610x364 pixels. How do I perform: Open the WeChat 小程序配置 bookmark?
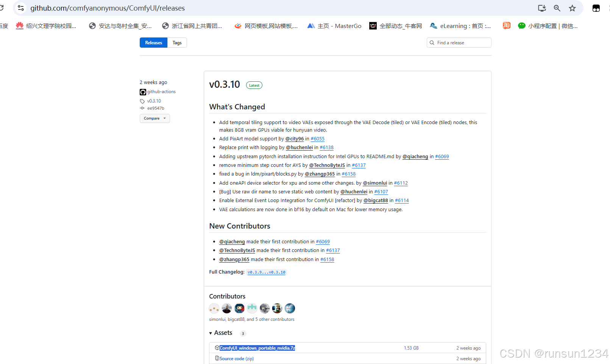(x=548, y=26)
